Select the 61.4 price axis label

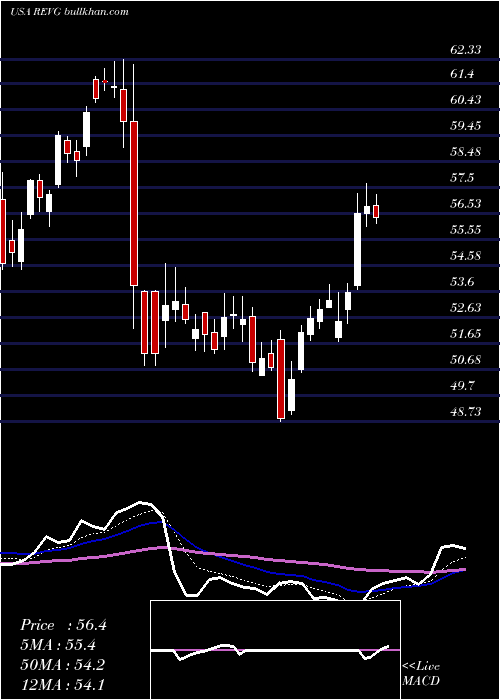pos(462,74)
